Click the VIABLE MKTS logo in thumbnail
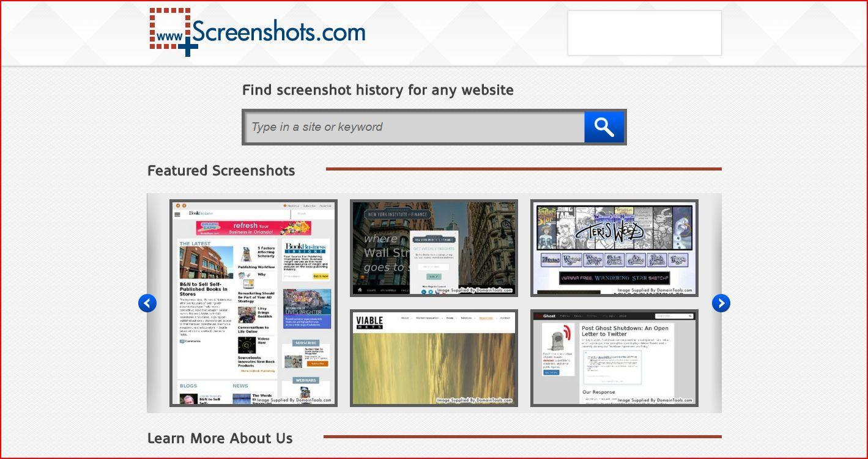The height and width of the screenshot is (459, 868). point(369,323)
